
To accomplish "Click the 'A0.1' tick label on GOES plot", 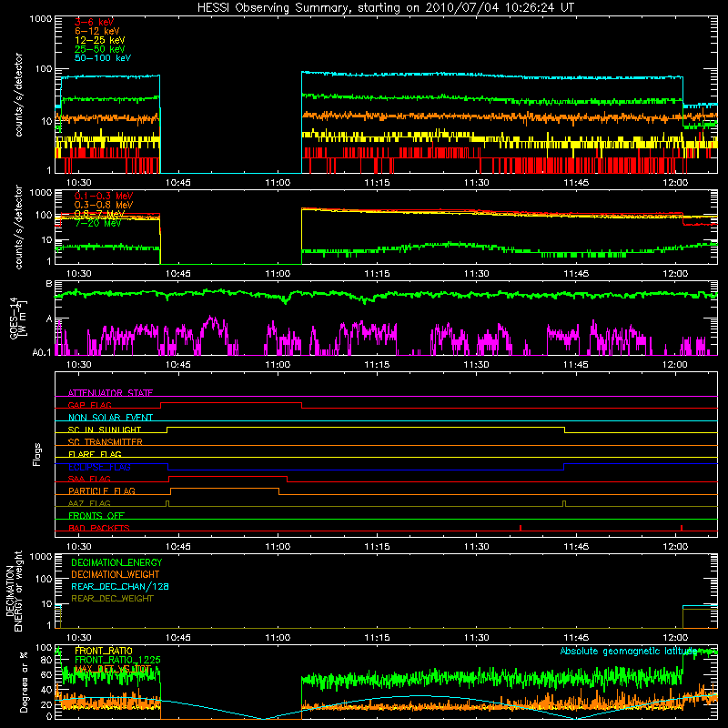I will click(x=42, y=353).
